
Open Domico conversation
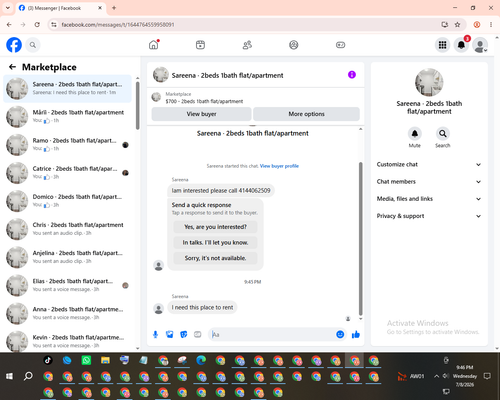tap(67, 201)
